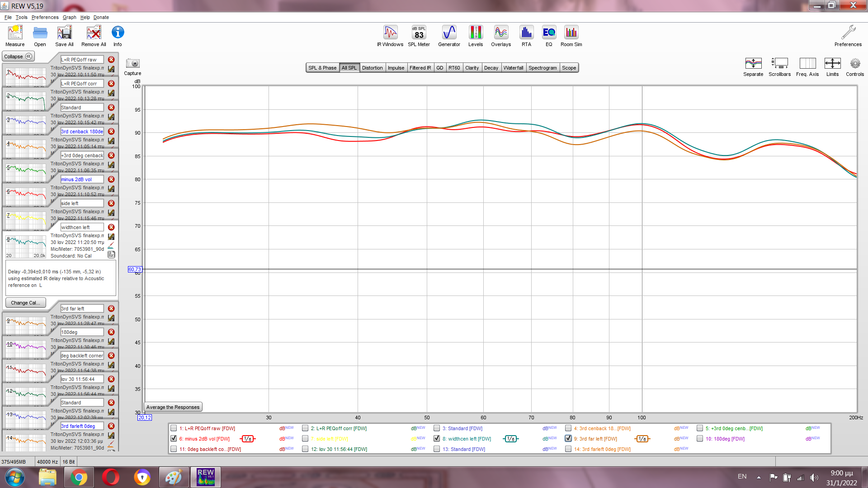The height and width of the screenshot is (488, 868).
Task: Click the volume icon in system tray
Action: [814, 477]
